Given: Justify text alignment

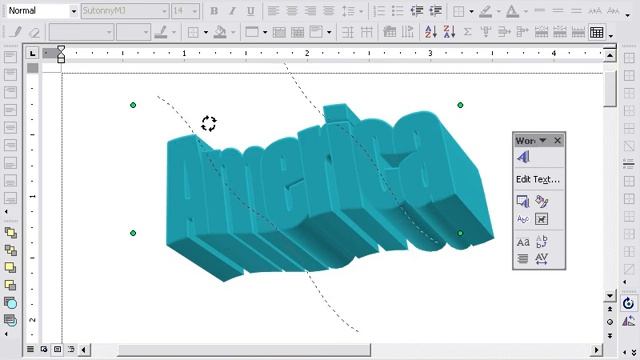Looking at the screenshot, I should (328, 11).
